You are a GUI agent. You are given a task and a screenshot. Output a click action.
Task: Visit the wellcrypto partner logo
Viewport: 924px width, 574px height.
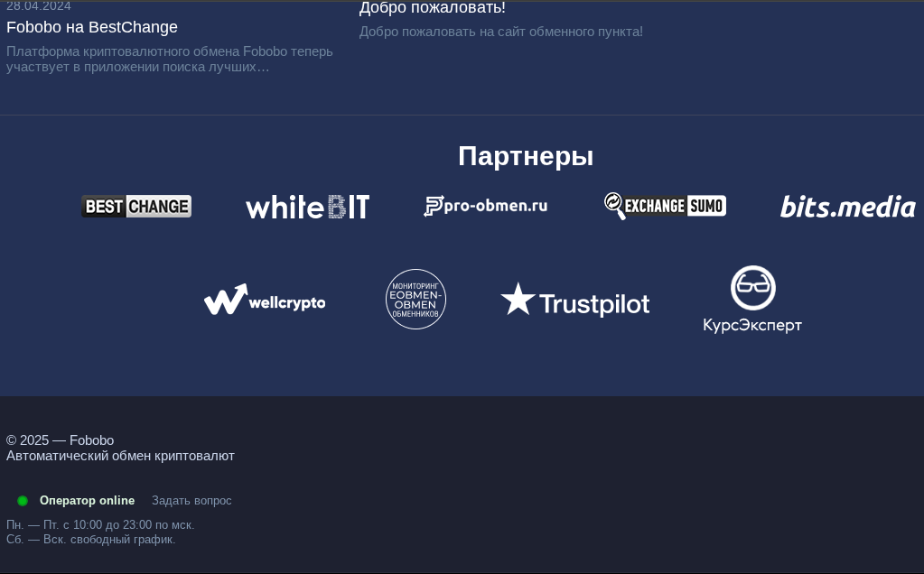[x=265, y=299]
